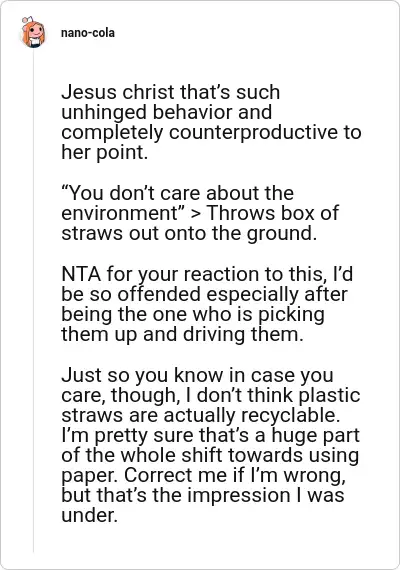Click the line 'being the one who is picking'
Screen dimensions: 400x570
(192, 314)
